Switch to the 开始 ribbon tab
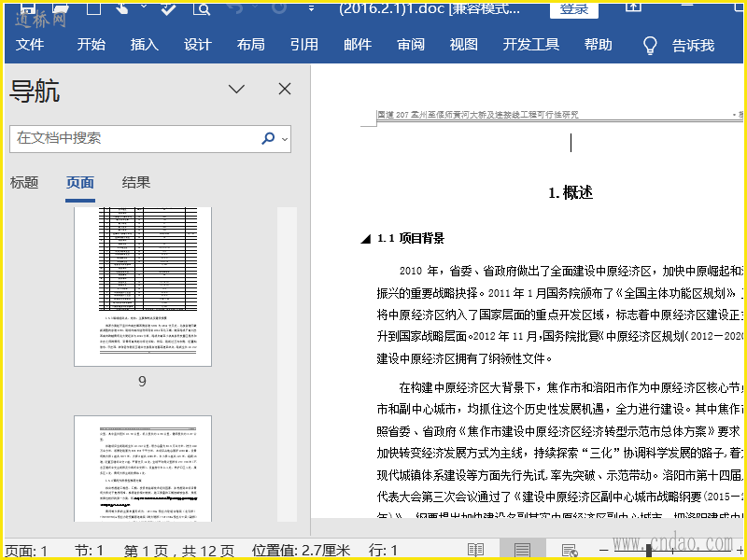The height and width of the screenshot is (560, 747). (x=91, y=45)
